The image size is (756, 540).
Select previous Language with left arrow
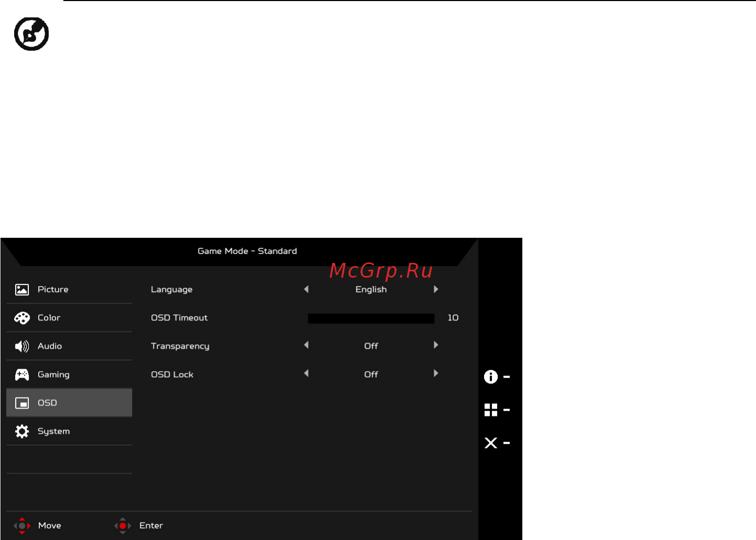306,289
